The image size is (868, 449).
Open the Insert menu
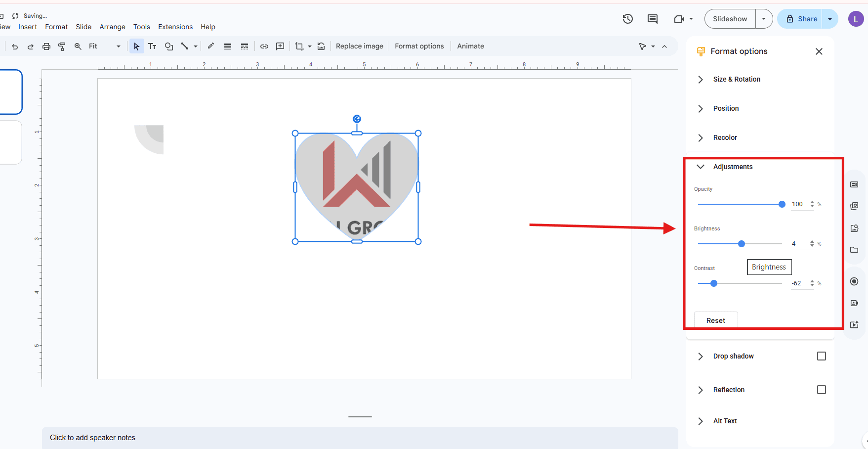click(x=28, y=27)
